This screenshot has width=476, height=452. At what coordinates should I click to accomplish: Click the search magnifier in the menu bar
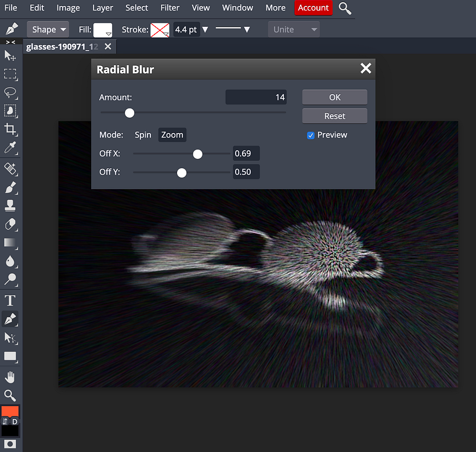(x=345, y=8)
